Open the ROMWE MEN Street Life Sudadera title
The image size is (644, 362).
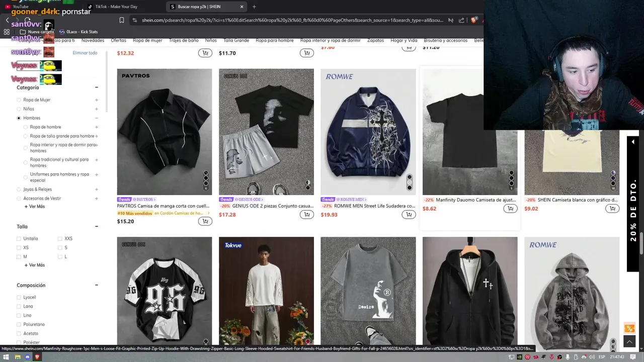click(374, 206)
